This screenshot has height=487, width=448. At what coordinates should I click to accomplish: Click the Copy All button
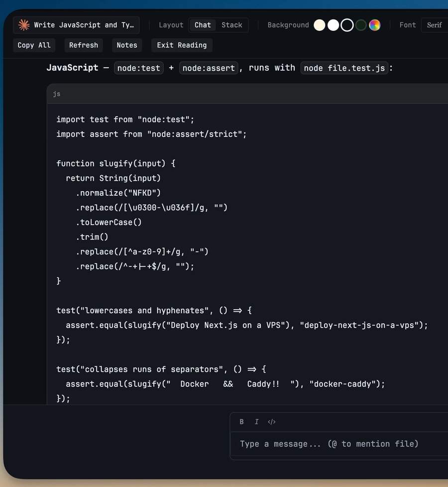point(34,45)
